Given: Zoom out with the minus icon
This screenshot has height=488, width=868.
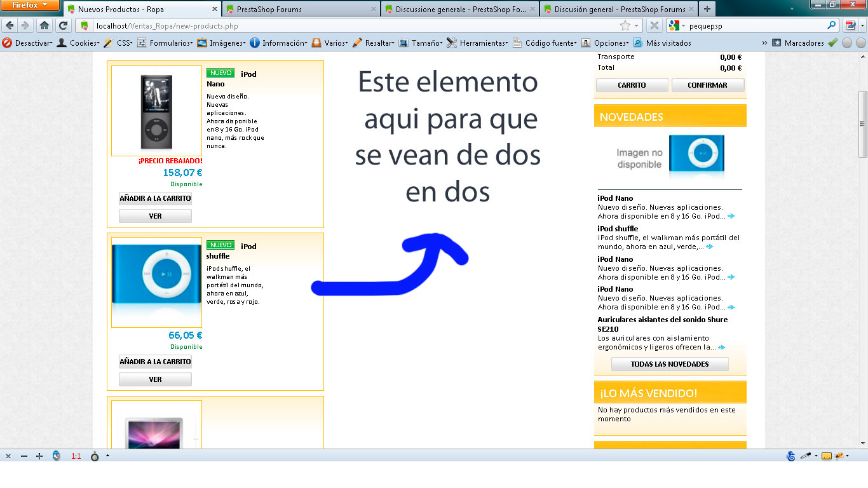Looking at the screenshot, I should (x=24, y=456).
